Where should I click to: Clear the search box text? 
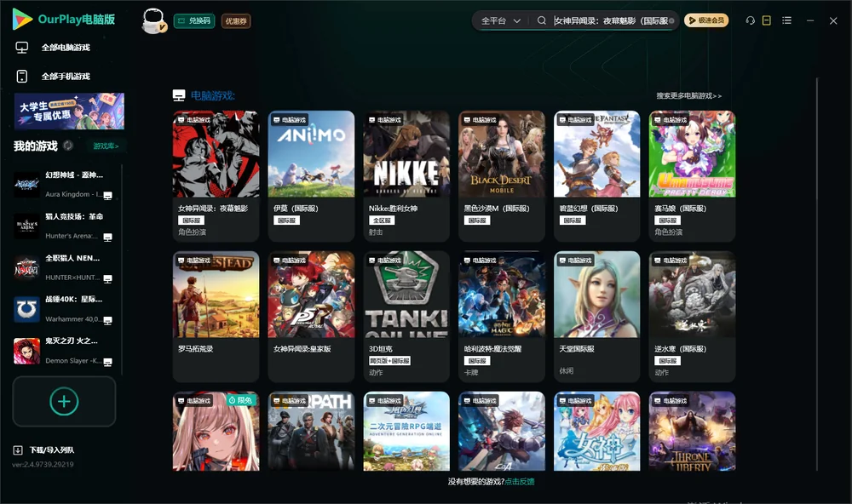coord(671,20)
